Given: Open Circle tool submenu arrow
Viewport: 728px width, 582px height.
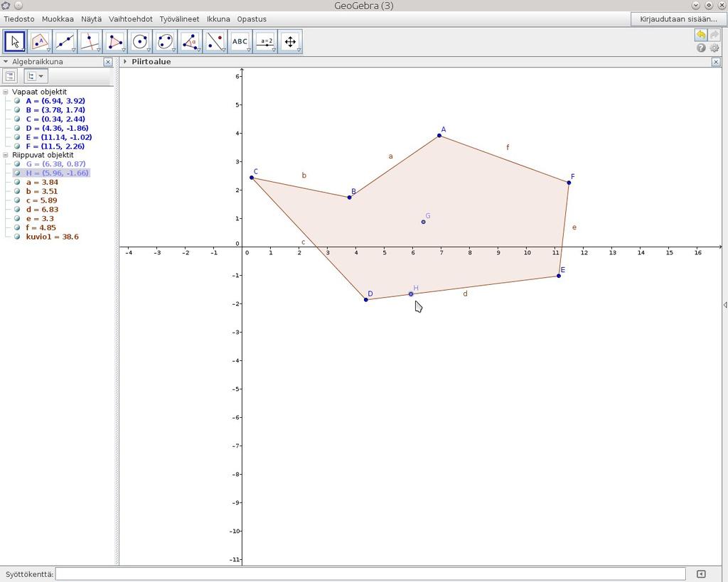Looking at the screenshot, I should (x=149, y=50).
